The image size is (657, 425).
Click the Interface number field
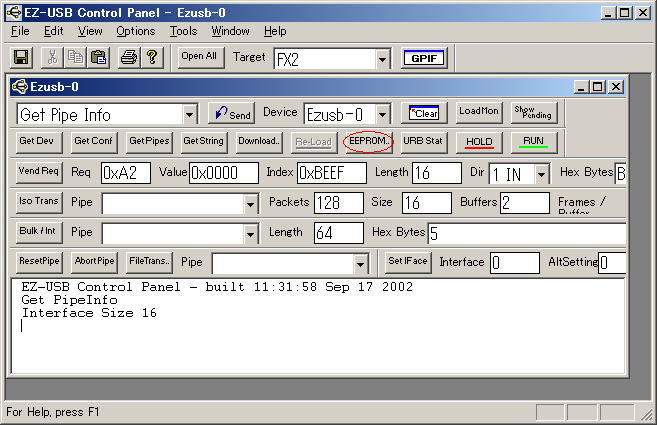(x=515, y=263)
